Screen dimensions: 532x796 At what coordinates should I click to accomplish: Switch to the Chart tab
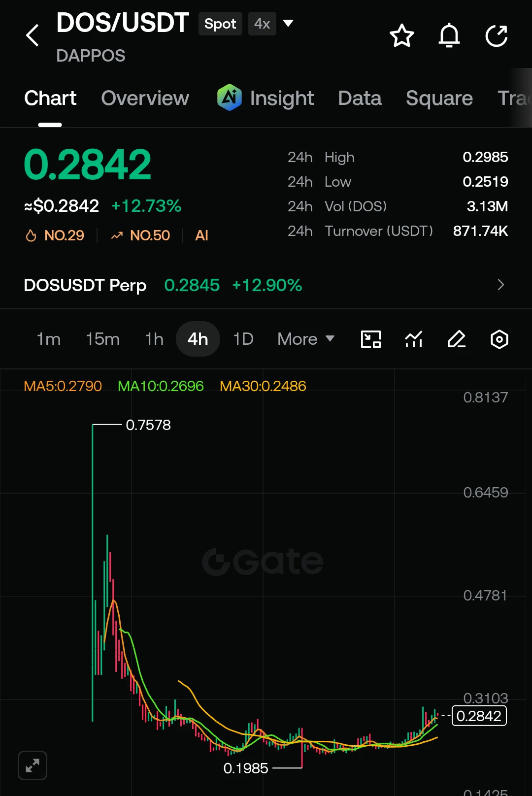click(x=50, y=98)
